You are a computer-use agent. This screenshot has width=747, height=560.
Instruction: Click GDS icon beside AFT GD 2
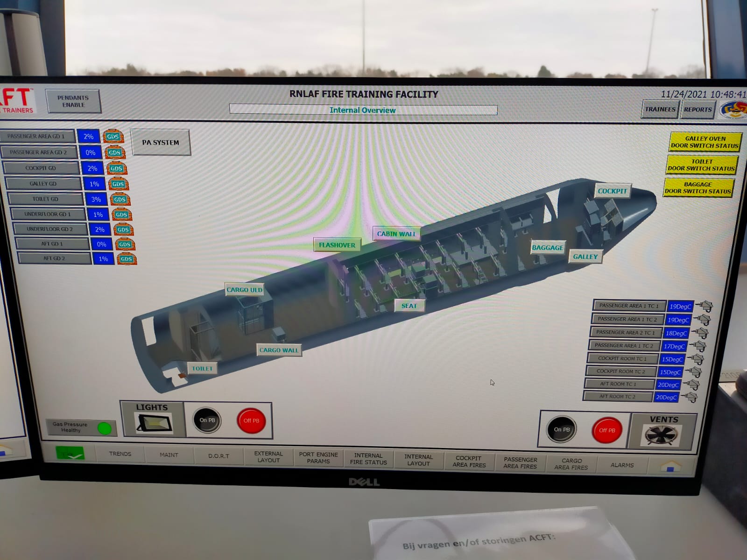[x=127, y=259]
